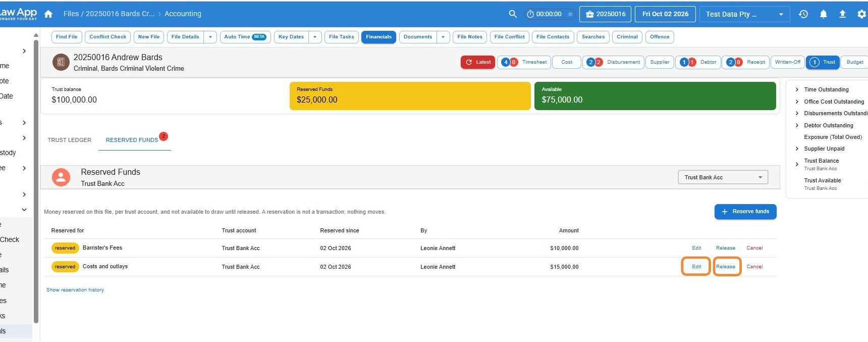Click New File button
Screen dimensions: 868x342
(149, 37)
